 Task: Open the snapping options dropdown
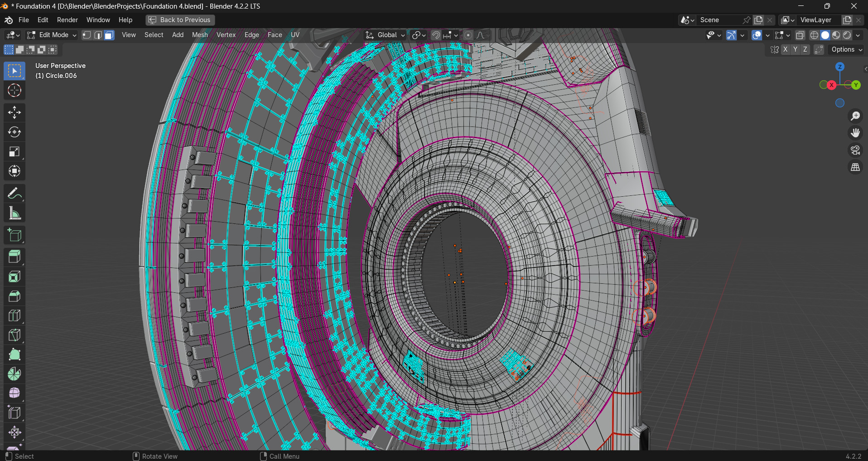pyautogui.click(x=451, y=35)
